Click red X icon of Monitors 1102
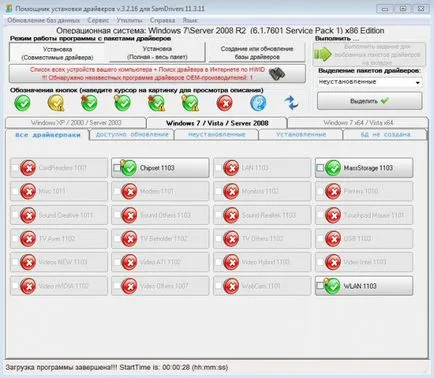This screenshot has width=434, height=378. 231,191
